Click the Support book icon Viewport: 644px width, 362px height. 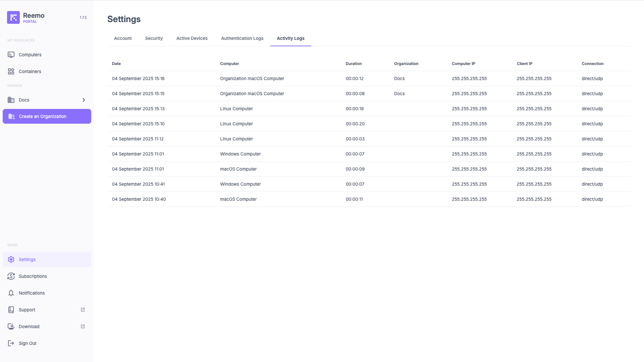(11, 310)
